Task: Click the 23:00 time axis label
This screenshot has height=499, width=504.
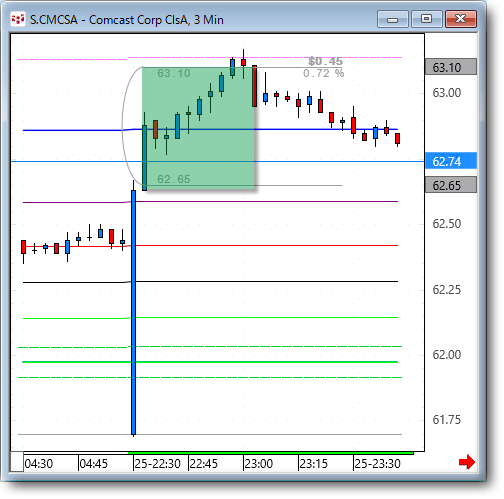Action: (x=259, y=464)
